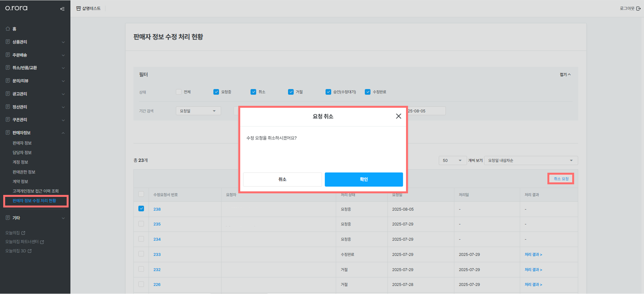Collapse the sidebar with the arrow icon
Viewport: 644px width, 294px height.
[x=62, y=9]
